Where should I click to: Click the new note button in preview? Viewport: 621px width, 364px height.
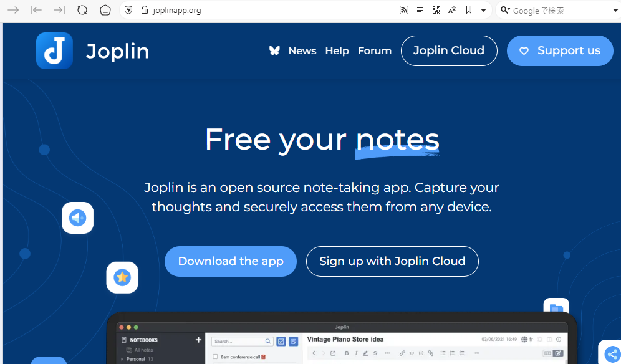click(294, 341)
